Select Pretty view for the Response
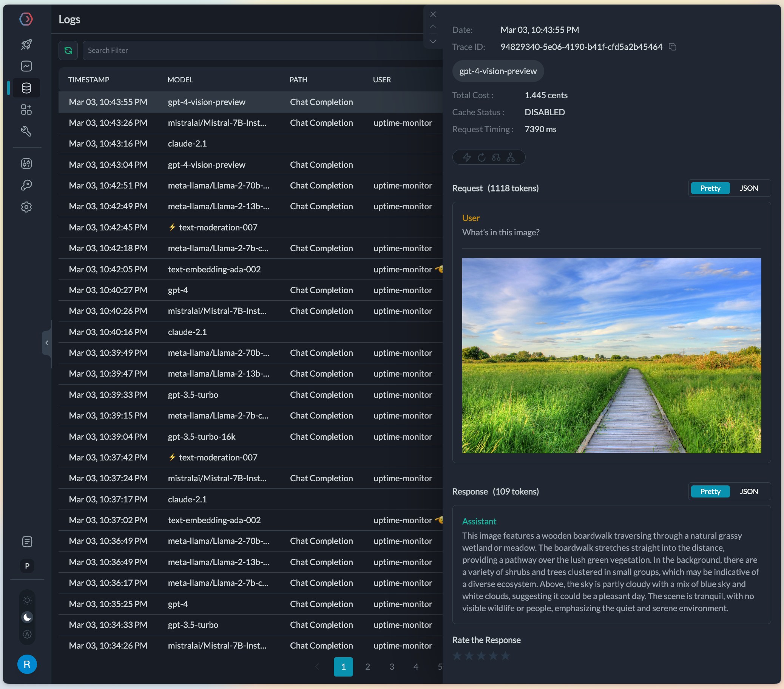The width and height of the screenshot is (784, 689). point(710,491)
